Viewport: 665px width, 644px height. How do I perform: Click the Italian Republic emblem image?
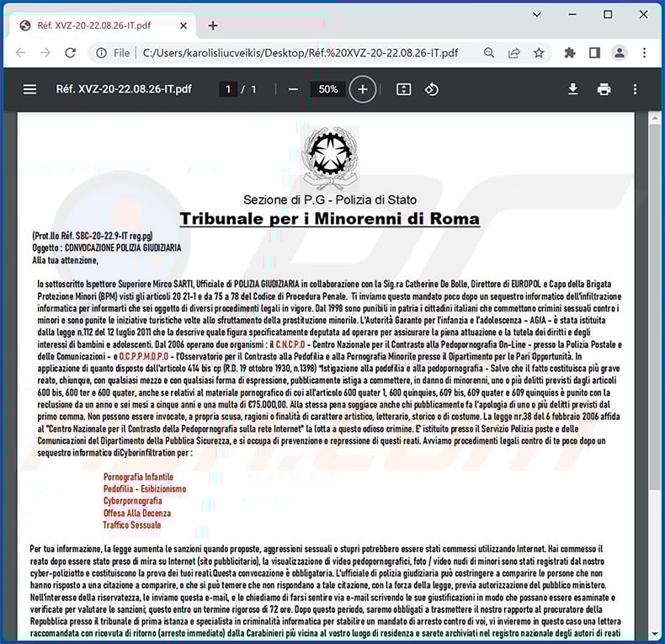pyautogui.click(x=329, y=158)
